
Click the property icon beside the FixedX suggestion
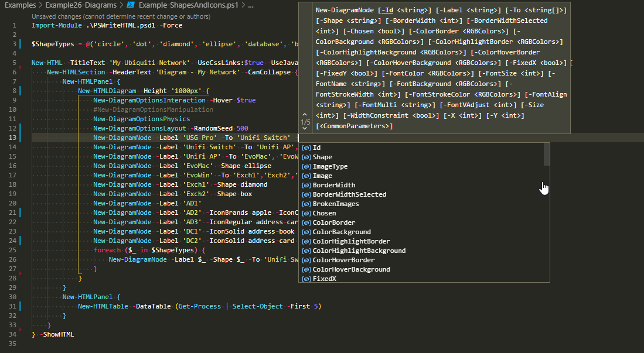click(x=306, y=278)
